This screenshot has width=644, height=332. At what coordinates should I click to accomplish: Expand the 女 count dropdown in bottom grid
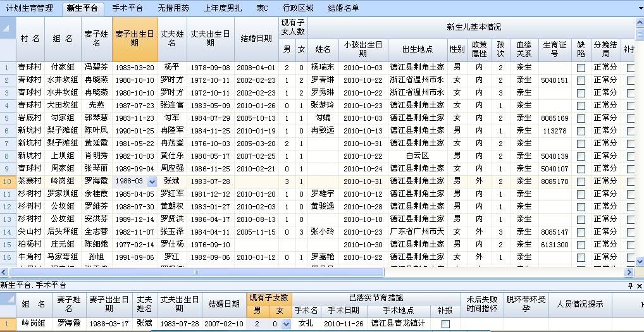point(286,324)
